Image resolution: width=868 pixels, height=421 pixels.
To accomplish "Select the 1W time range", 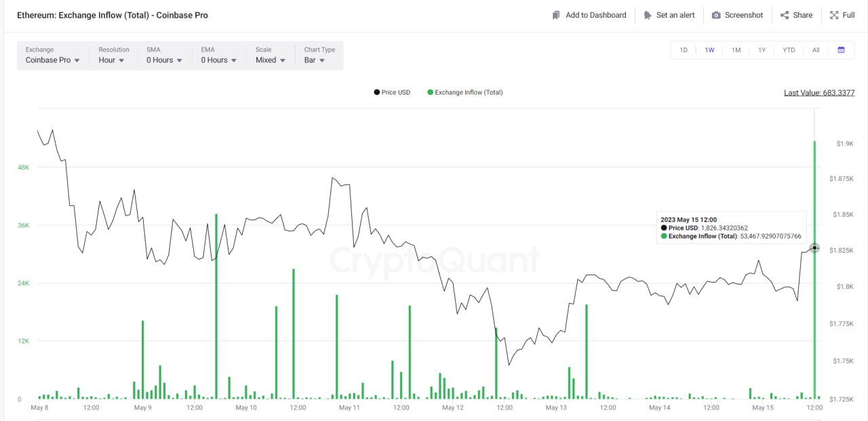I will coord(709,50).
